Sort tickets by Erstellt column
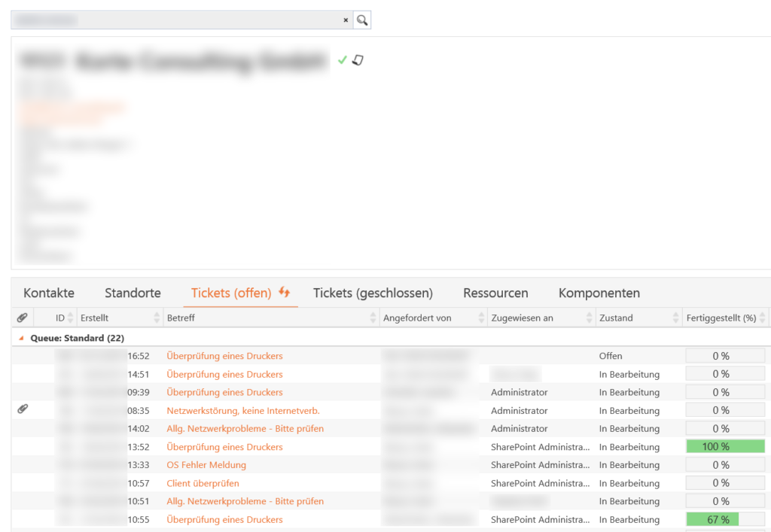Image resolution: width=771 pixels, height=532 pixels. coord(94,318)
